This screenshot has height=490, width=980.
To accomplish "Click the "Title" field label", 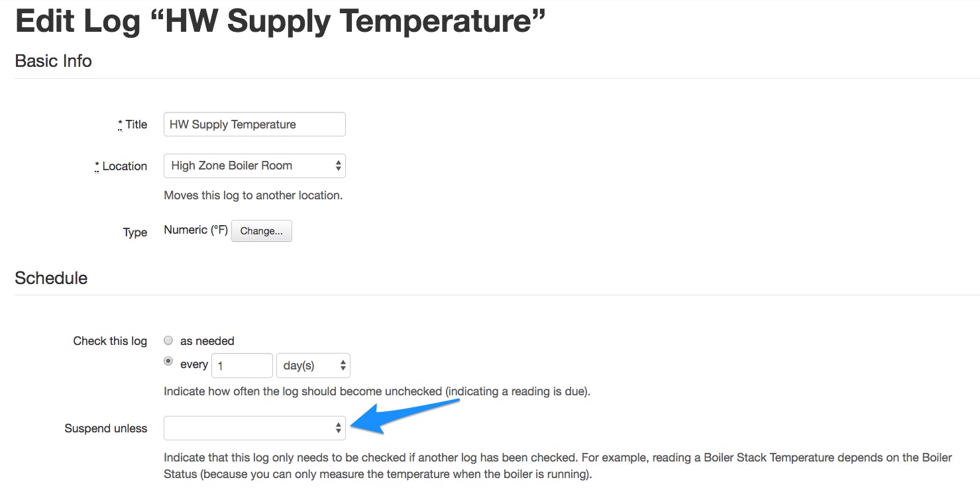I will (136, 124).
